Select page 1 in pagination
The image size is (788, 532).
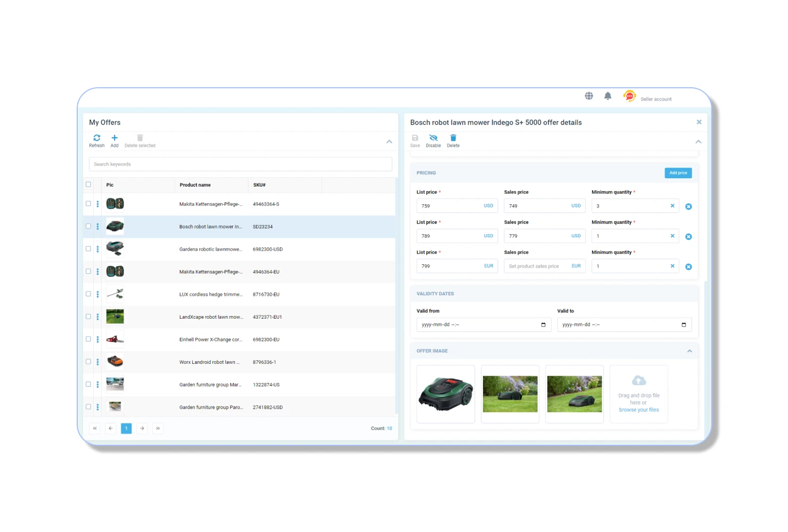point(126,428)
